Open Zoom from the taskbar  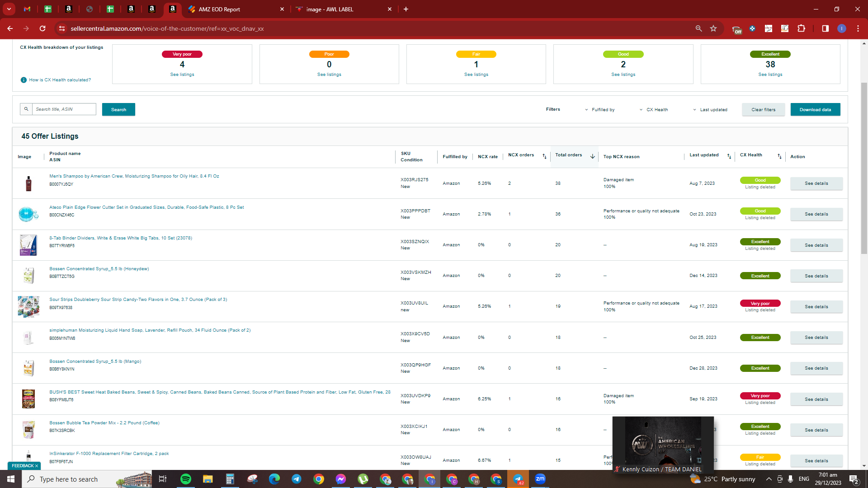pos(540,479)
